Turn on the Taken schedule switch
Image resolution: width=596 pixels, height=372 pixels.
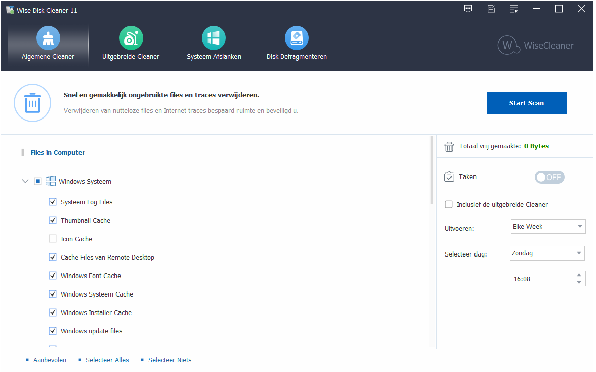tap(549, 177)
